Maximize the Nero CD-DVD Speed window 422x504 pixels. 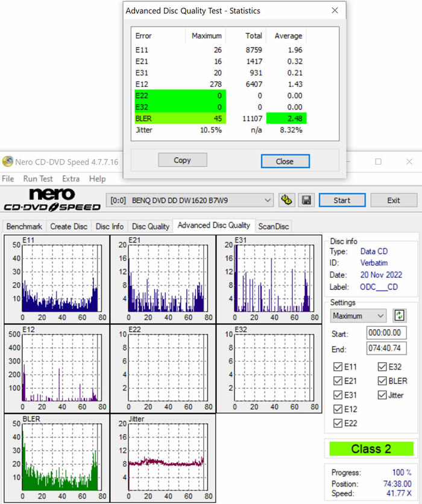378,162
